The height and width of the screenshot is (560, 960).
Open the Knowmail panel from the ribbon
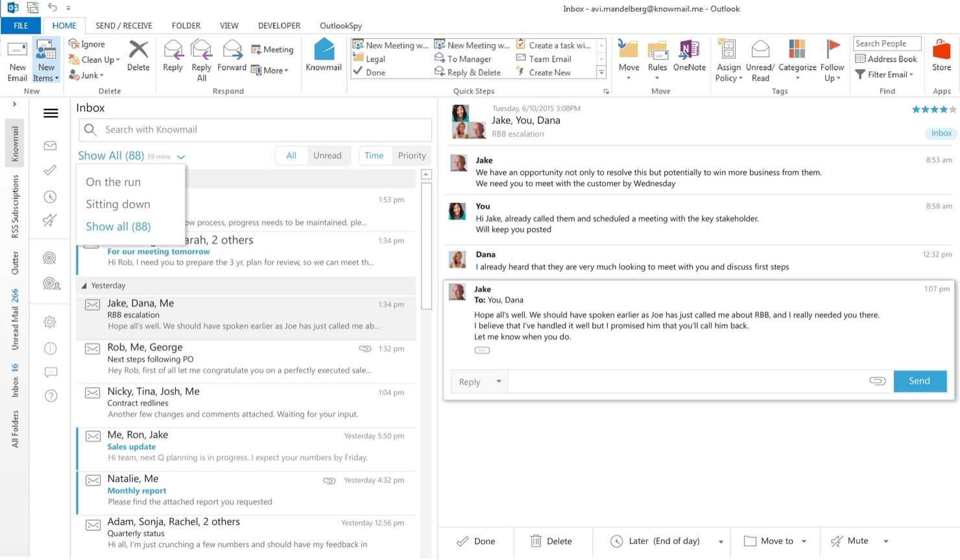tap(323, 58)
